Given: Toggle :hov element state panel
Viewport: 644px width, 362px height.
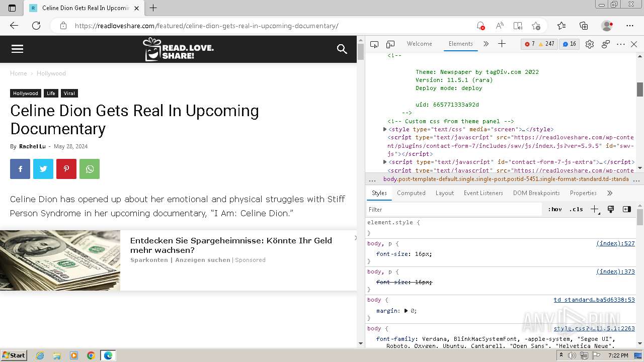Looking at the screenshot, I should pyautogui.click(x=555, y=209).
